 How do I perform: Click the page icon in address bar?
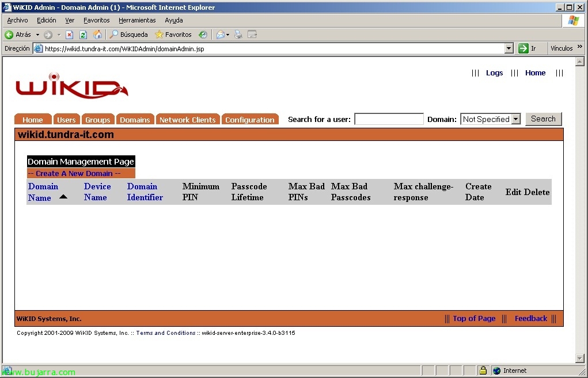coord(38,48)
